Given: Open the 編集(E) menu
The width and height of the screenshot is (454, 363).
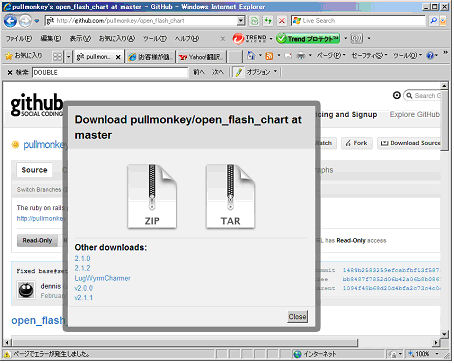Looking at the screenshot, I should pos(51,39).
